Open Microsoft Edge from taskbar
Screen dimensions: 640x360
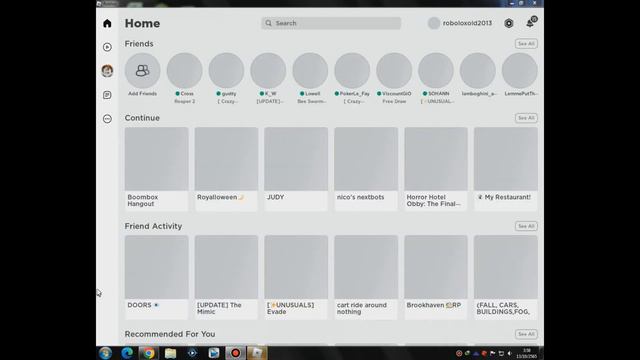click(x=127, y=353)
